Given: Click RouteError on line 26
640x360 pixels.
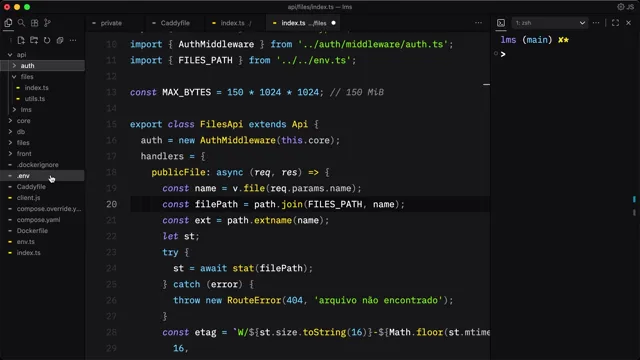Looking at the screenshot, I should pos(254,300).
